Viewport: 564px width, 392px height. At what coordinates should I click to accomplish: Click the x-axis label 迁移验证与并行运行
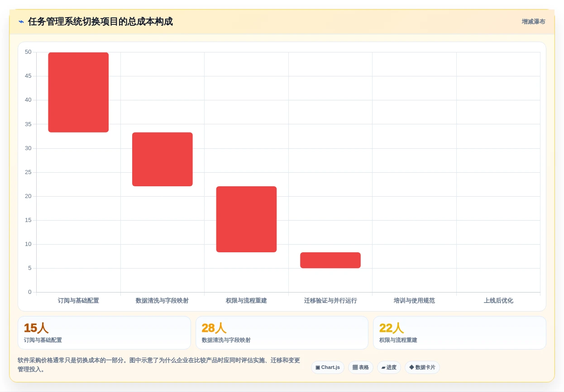(330, 301)
